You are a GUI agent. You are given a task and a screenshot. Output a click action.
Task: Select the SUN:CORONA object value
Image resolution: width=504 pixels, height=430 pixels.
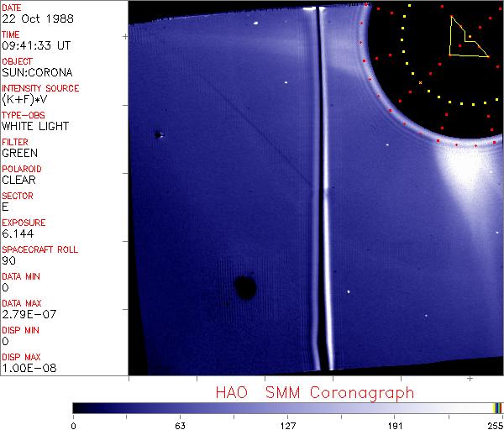36,71
